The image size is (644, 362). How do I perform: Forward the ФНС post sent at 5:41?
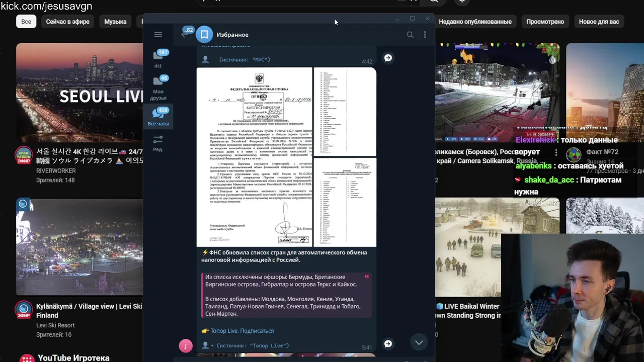[x=388, y=344]
